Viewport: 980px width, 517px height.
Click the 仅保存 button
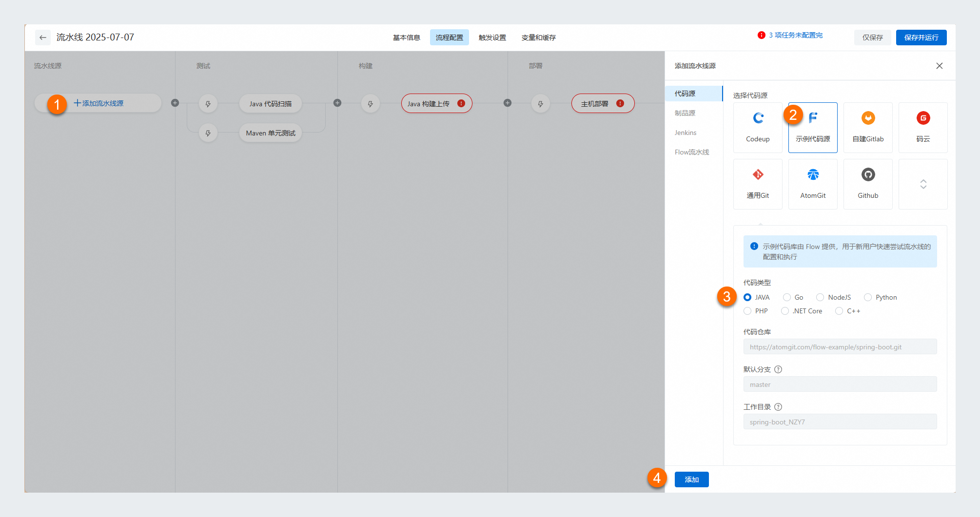[x=873, y=38]
